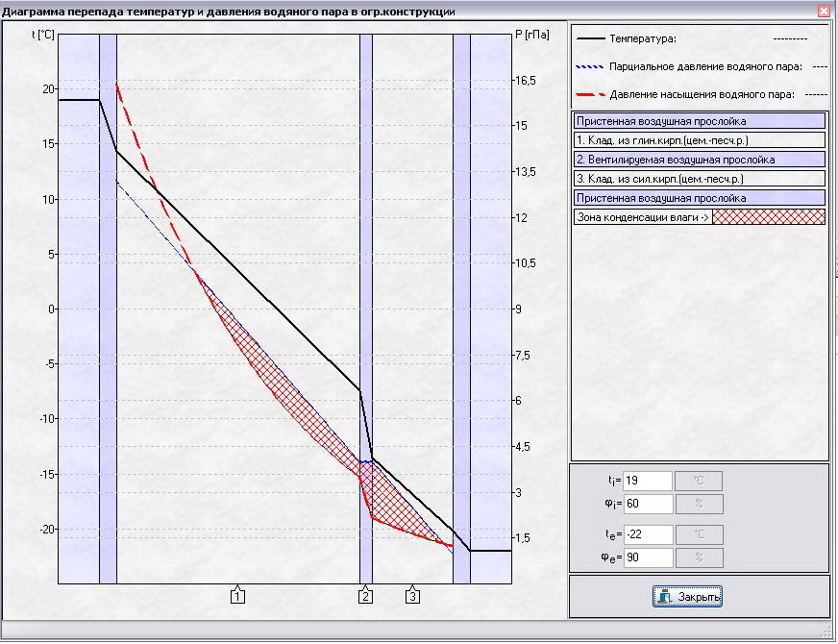
Task: Click the window title 'Диаграмма перепада температур'
Action: click(x=228, y=12)
